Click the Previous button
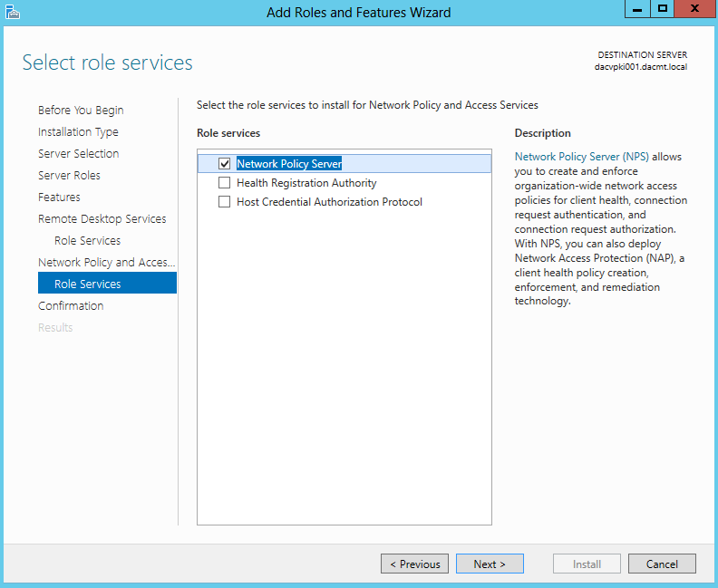Screen dimensions: 718x588 [415, 564]
